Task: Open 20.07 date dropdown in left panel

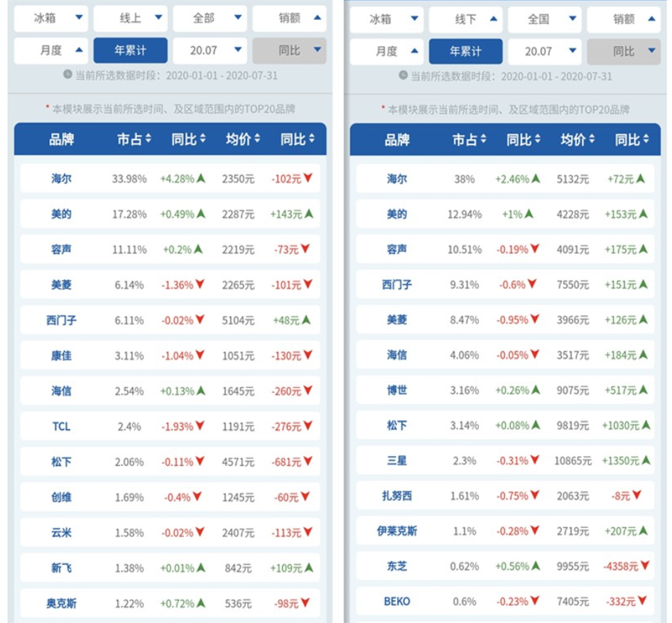Action: pos(210,50)
